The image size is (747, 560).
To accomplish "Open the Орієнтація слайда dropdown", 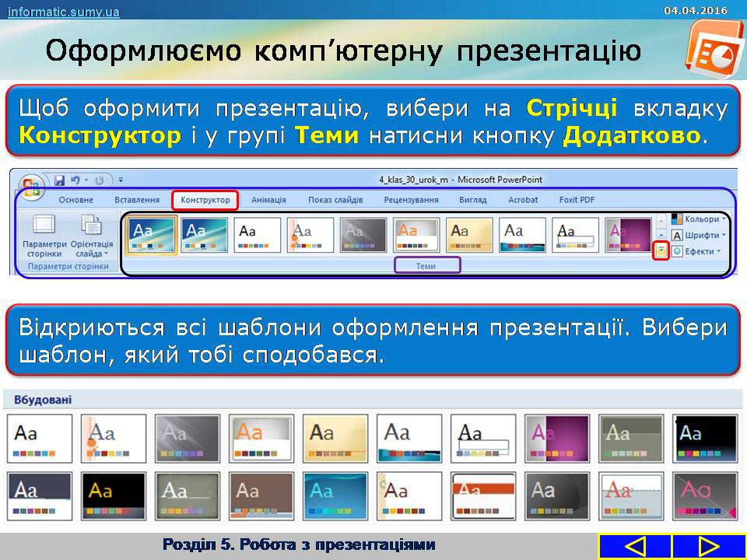I will tap(92, 237).
